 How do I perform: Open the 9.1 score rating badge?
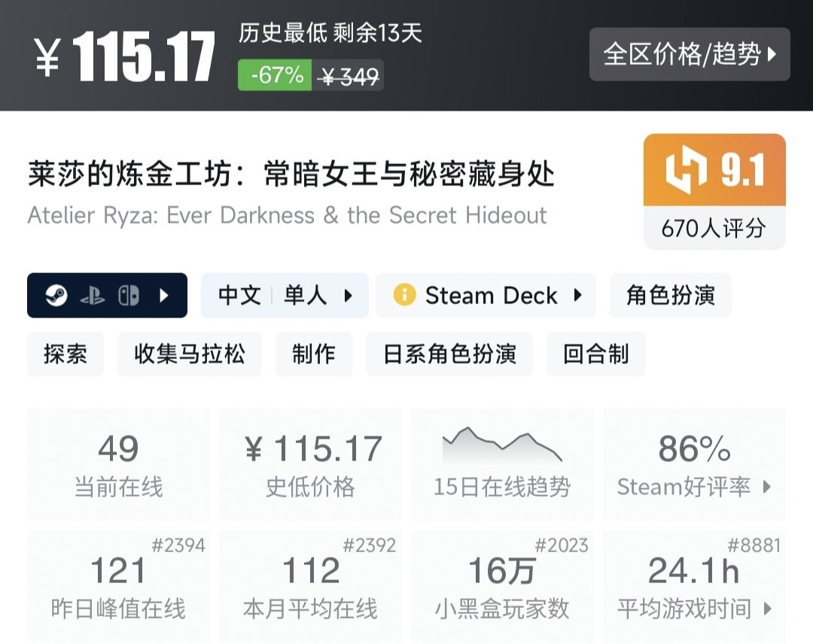click(714, 170)
